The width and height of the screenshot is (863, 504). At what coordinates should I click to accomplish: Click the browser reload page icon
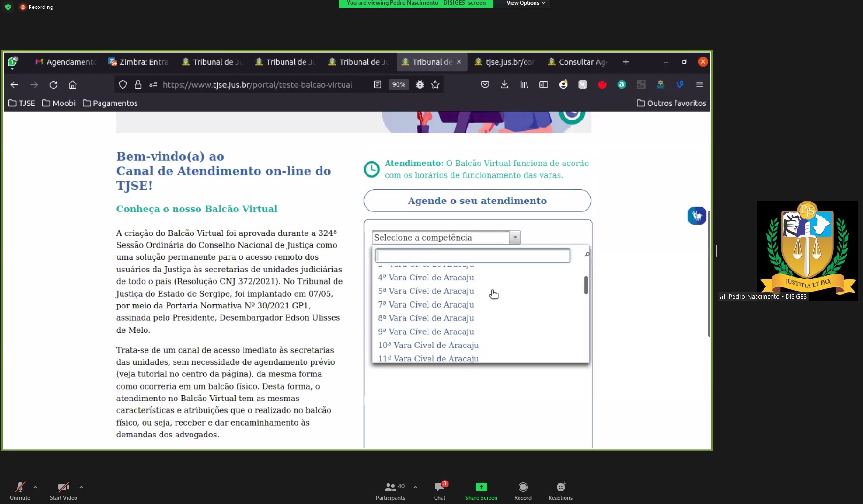point(53,84)
